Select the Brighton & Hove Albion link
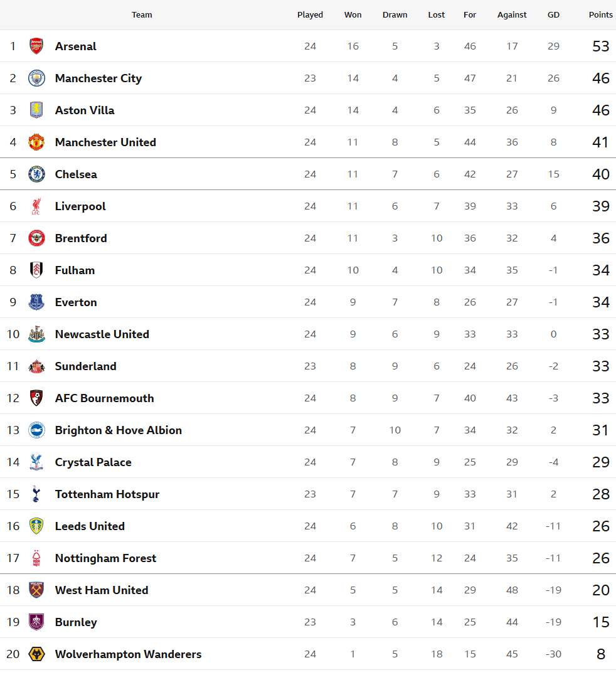Image resolution: width=616 pixels, height=675 pixels. click(x=118, y=430)
